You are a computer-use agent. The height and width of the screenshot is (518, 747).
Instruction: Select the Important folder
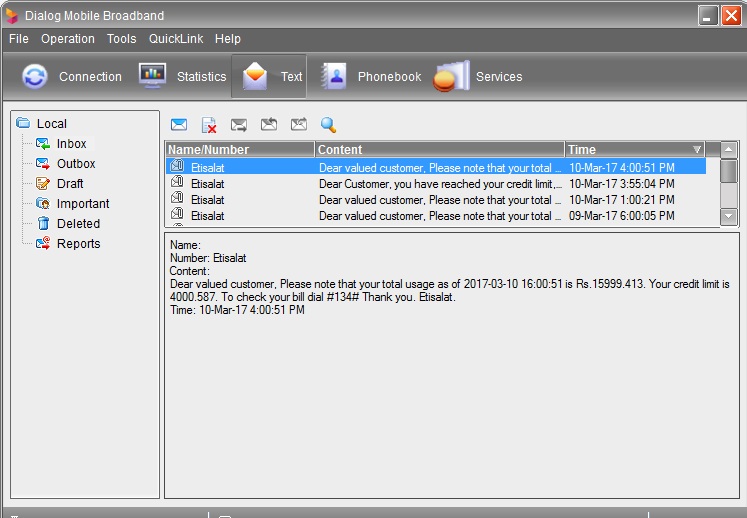83,203
